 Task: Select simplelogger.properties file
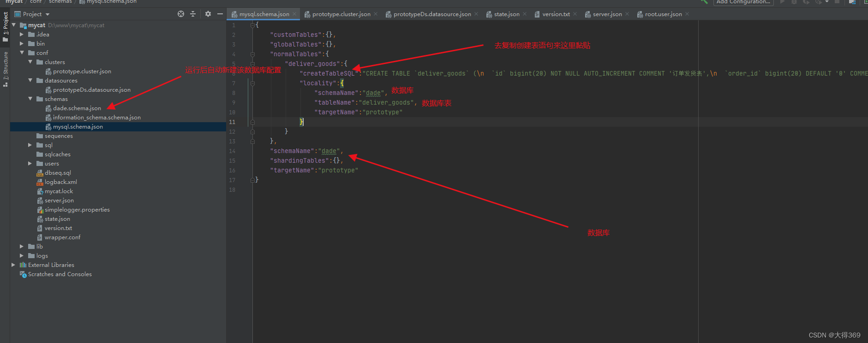[x=77, y=210]
